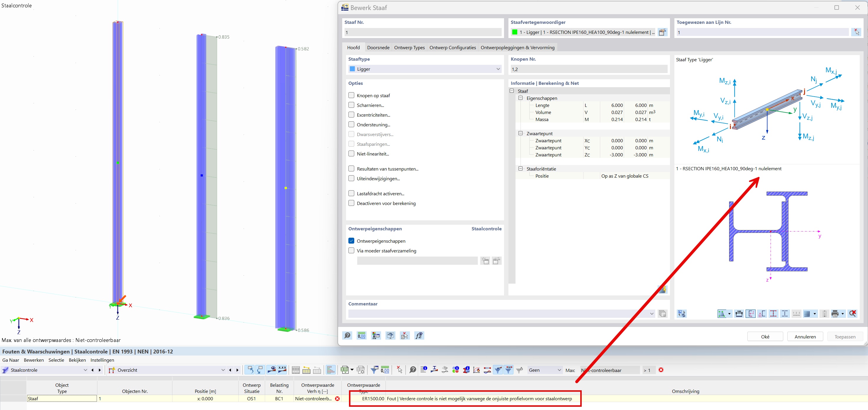Click the printer icon below cross-section preview
This screenshot has width=868, height=410.
[835, 314]
